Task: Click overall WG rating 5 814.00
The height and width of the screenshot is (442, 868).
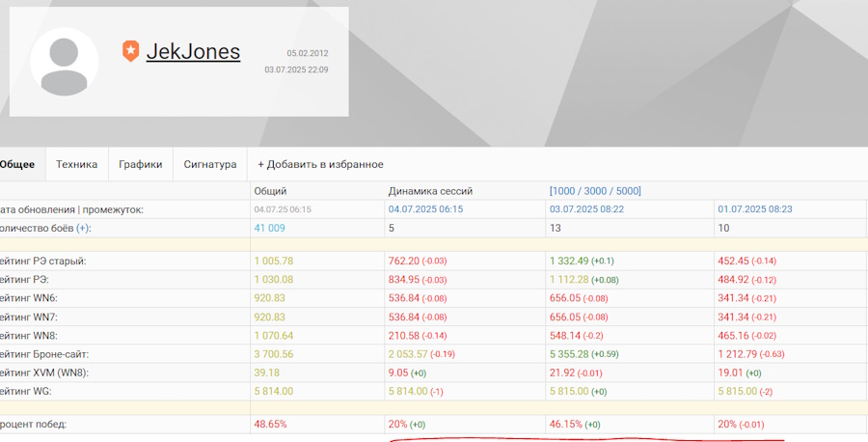Action: pos(274,391)
